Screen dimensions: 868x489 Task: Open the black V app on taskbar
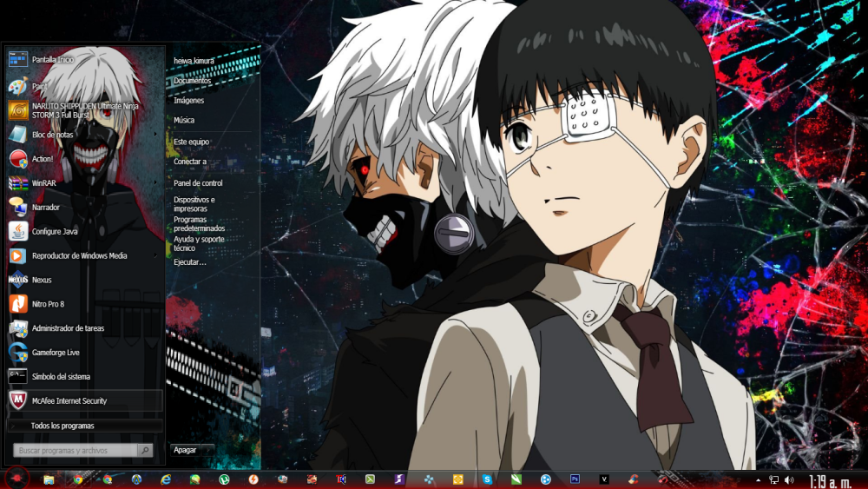point(604,479)
